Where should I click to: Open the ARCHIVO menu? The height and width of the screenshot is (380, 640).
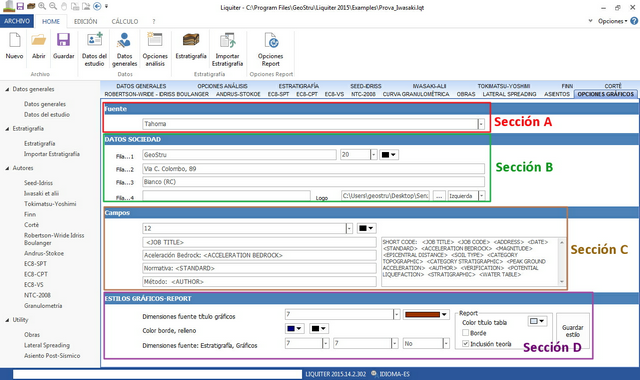point(17,21)
